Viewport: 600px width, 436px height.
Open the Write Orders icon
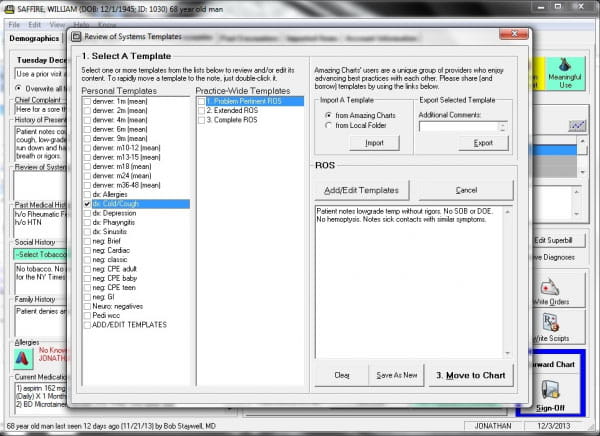coord(550,287)
